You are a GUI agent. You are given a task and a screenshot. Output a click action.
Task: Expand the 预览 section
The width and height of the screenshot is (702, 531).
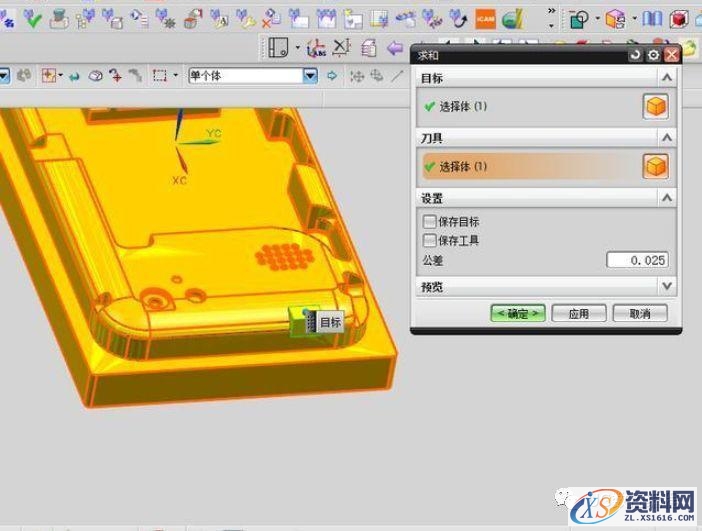(x=667, y=287)
